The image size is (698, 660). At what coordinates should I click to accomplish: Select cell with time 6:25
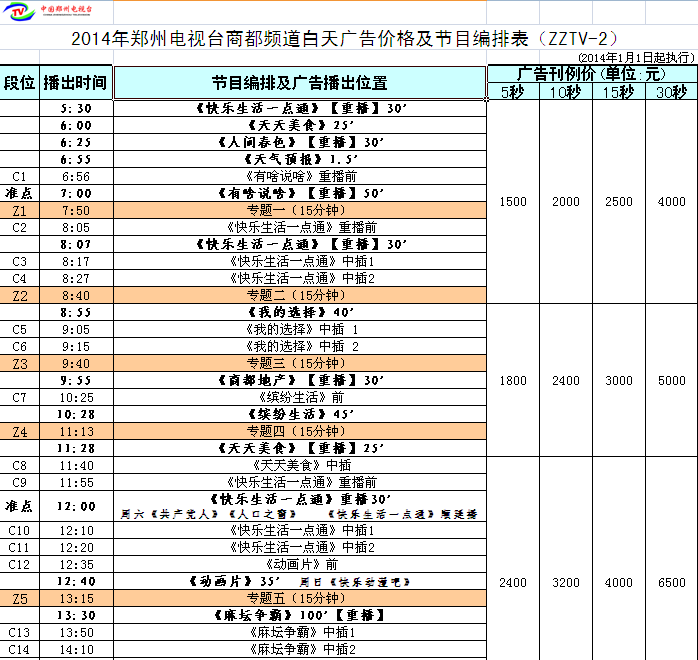pyautogui.click(x=76, y=142)
